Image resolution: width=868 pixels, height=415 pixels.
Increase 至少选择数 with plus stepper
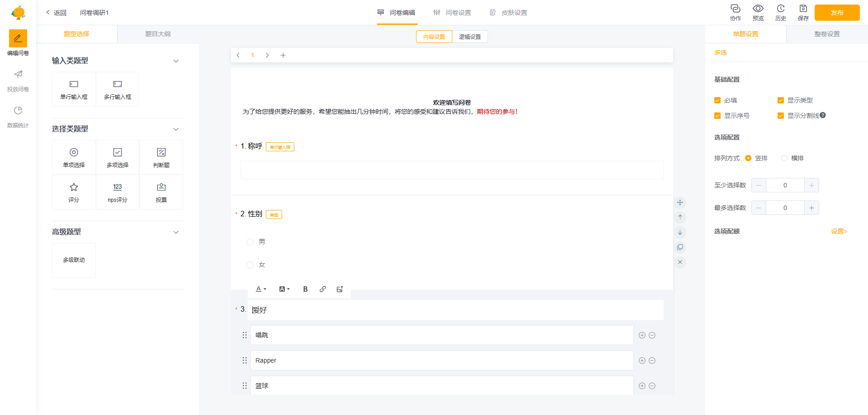(811, 185)
